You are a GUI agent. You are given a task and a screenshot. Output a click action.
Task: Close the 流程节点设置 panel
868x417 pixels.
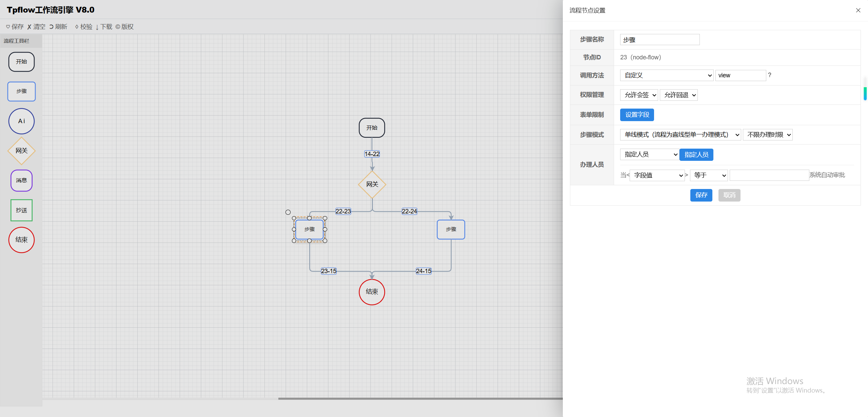pos(858,11)
